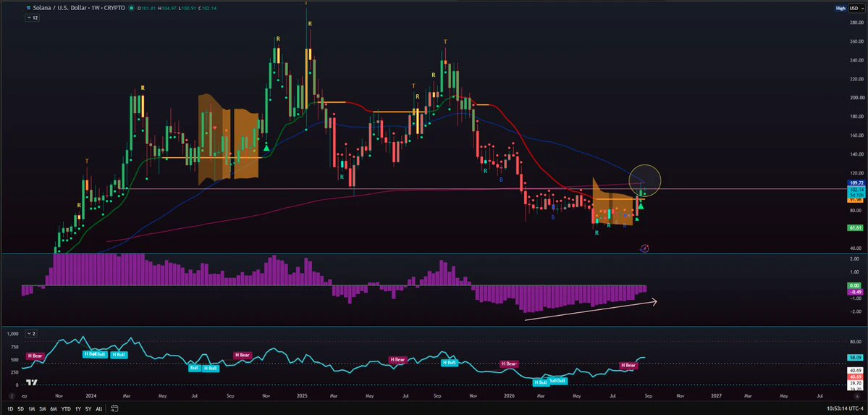Select the 1D time range
868x415 pixels.
tap(11, 409)
